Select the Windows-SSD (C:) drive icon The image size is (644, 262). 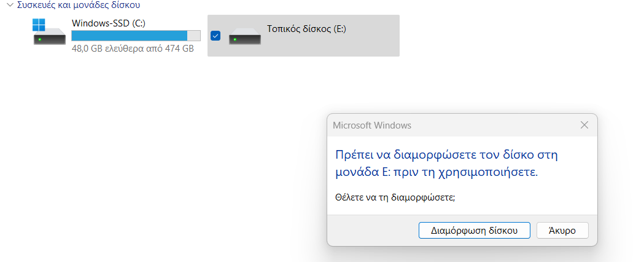pyautogui.click(x=49, y=32)
